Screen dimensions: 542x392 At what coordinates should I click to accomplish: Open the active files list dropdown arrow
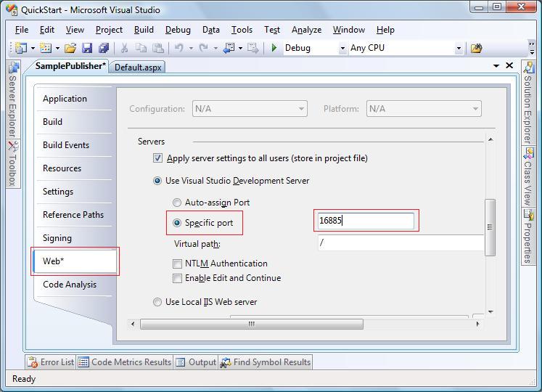496,65
